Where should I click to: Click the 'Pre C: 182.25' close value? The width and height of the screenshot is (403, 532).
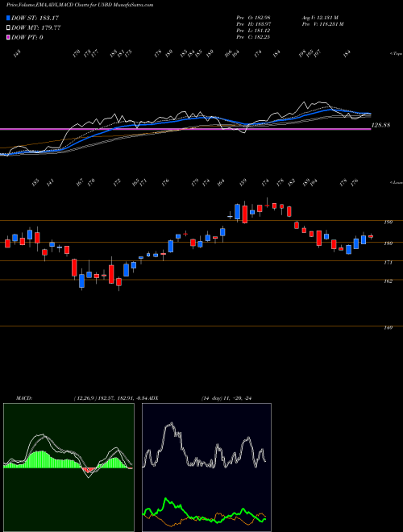coord(253,37)
